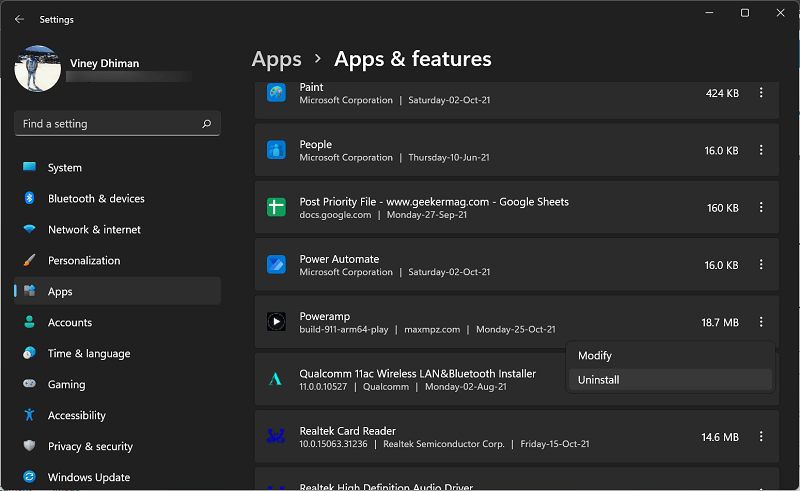Image resolution: width=800 pixels, height=491 pixels.
Task: Click the Qualcomm installer icon
Action: (276, 379)
